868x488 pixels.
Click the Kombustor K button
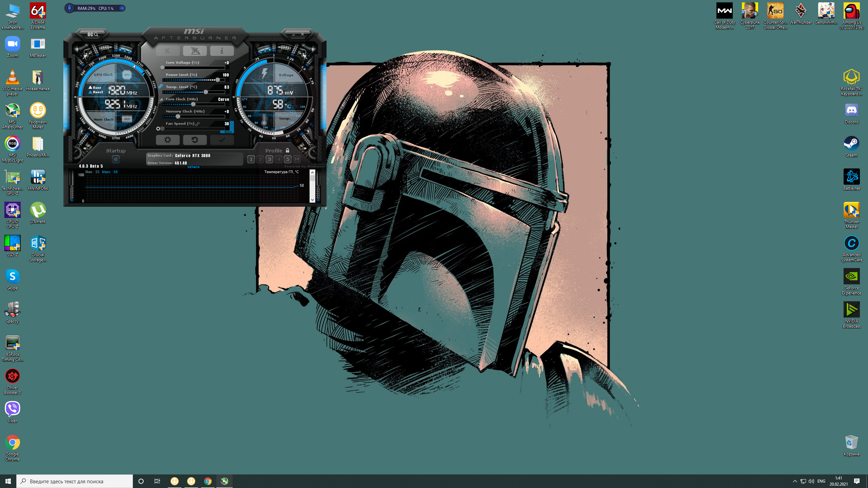167,51
